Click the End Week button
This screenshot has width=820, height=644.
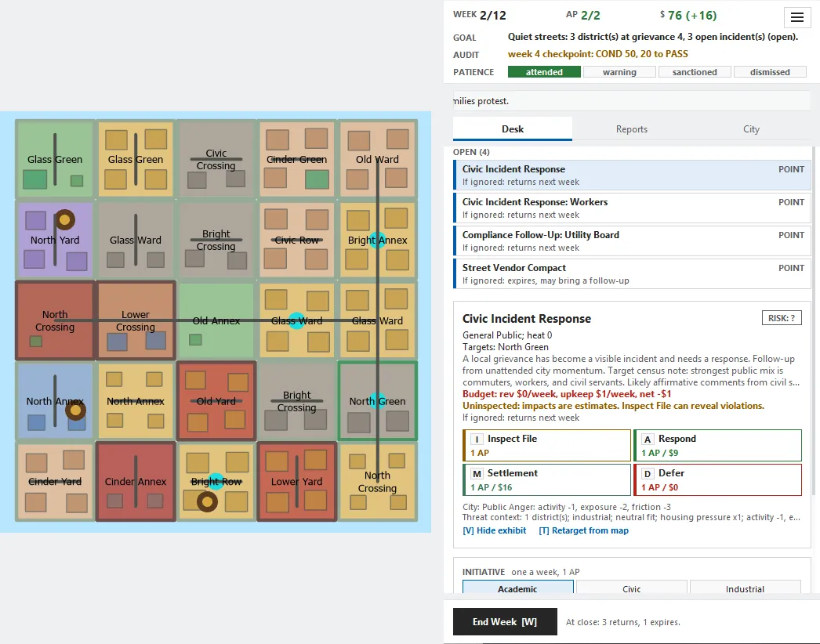pyautogui.click(x=505, y=621)
